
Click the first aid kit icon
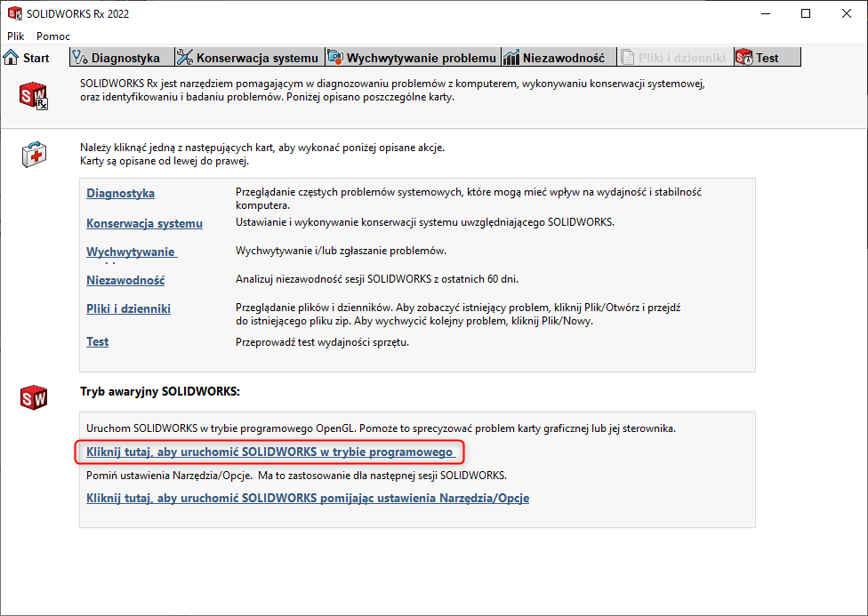34,155
